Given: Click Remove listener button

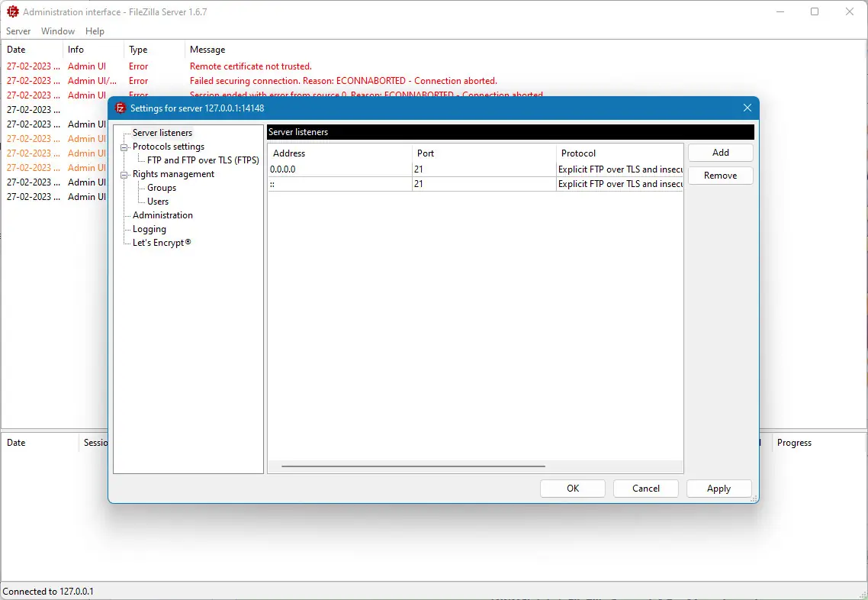Looking at the screenshot, I should tap(720, 176).
